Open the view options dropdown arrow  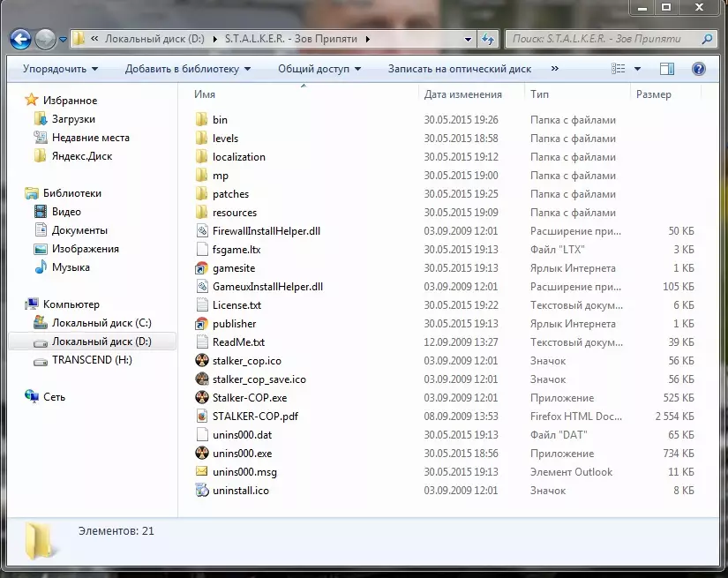click(637, 69)
